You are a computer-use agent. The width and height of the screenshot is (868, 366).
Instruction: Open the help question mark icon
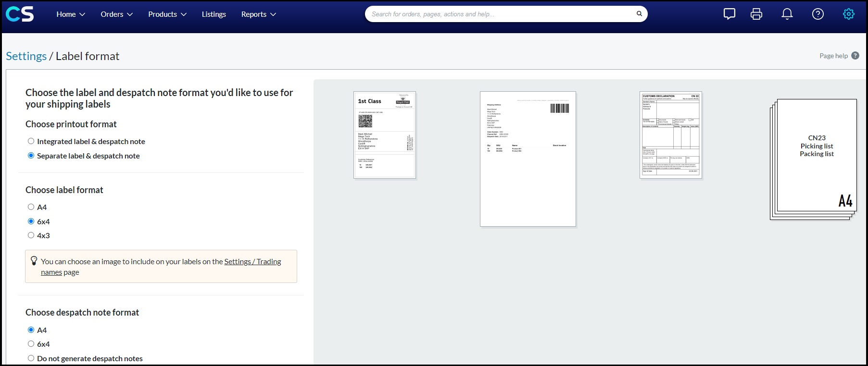[x=818, y=14]
